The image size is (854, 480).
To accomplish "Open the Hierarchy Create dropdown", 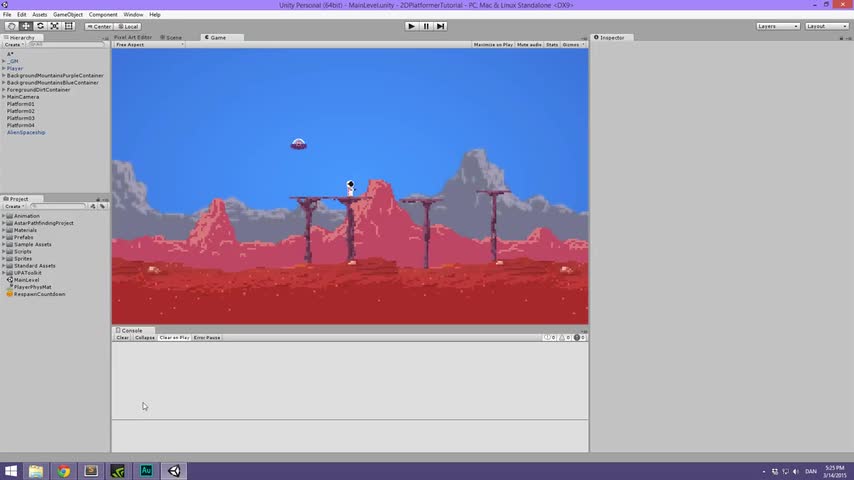I will [14, 45].
